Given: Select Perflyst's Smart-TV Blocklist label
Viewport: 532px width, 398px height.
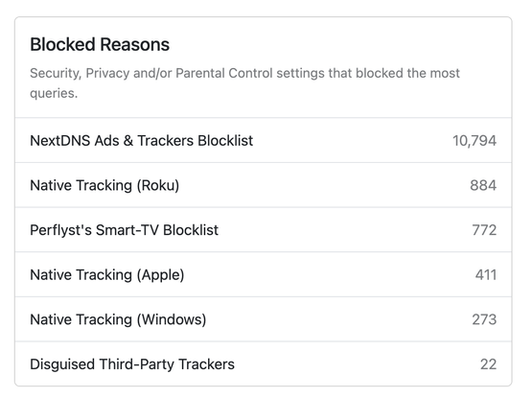Looking at the screenshot, I should 125,230.
